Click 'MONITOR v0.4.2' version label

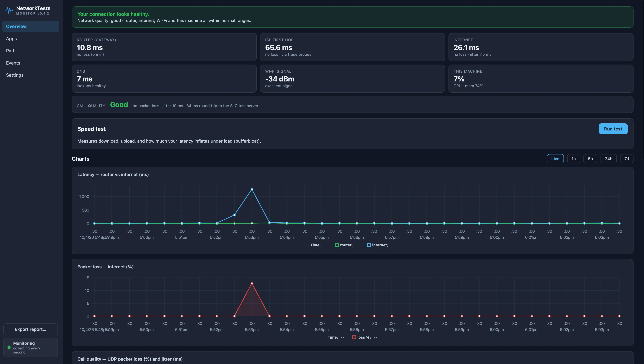coord(33,14)
